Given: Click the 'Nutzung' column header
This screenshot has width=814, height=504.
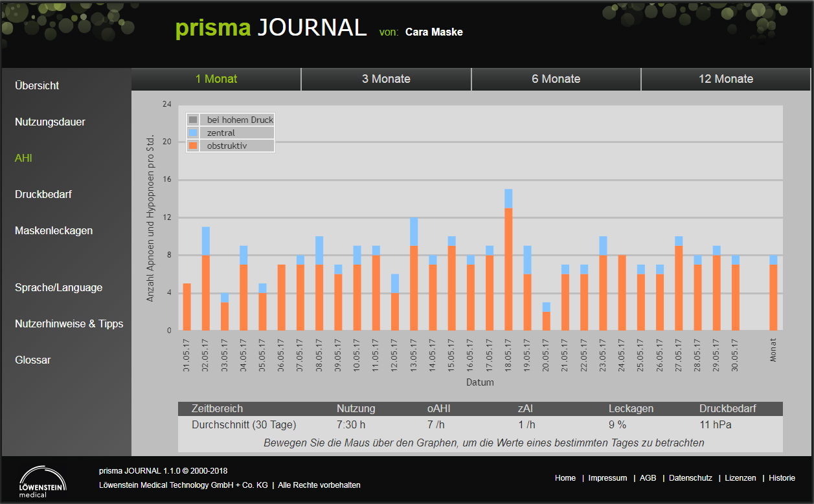Looking at the screenshot, I should (x=356, y=409).
